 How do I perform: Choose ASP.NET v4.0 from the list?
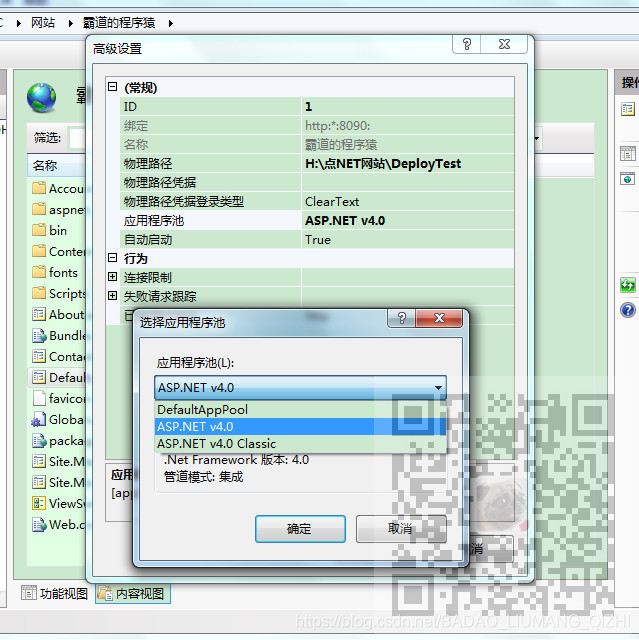pyautogui.click(x=301, y=427)
